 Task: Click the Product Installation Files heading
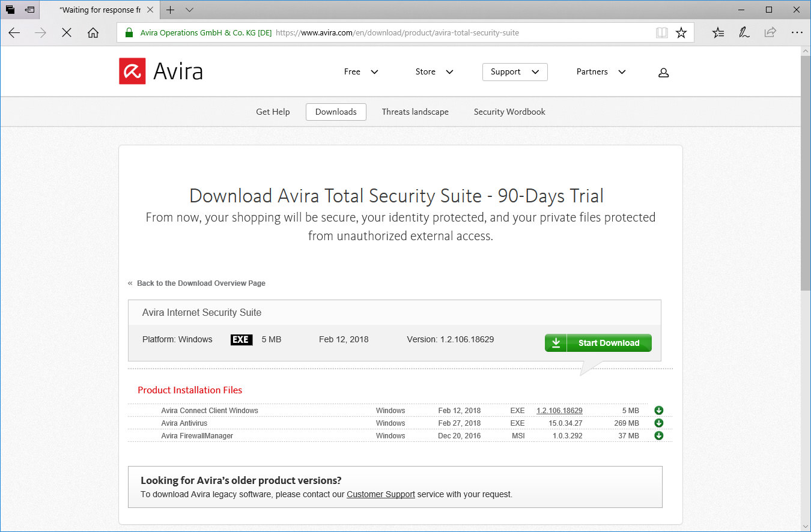click(190, 390)
